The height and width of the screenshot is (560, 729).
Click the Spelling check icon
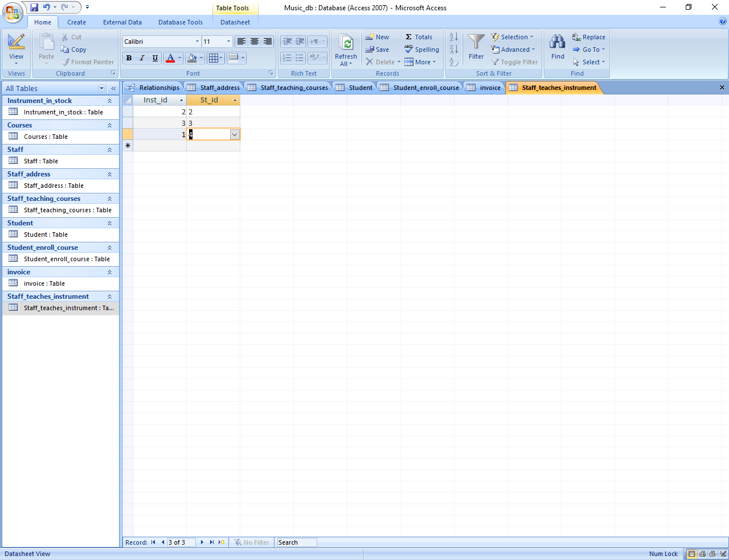(x=409, y=50)
